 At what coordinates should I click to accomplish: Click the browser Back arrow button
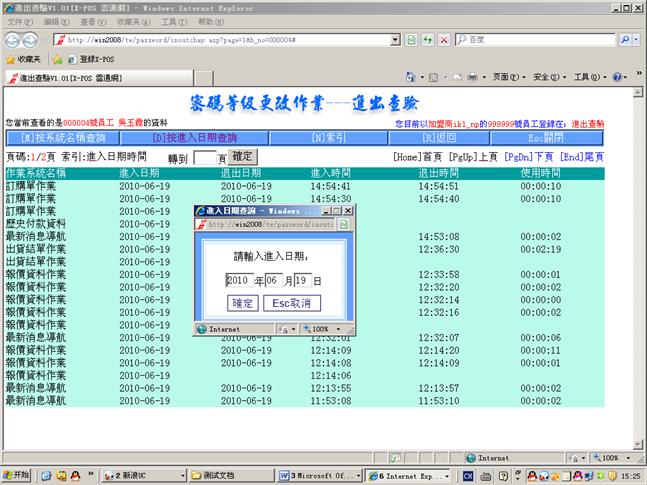[x=13, y=40]
